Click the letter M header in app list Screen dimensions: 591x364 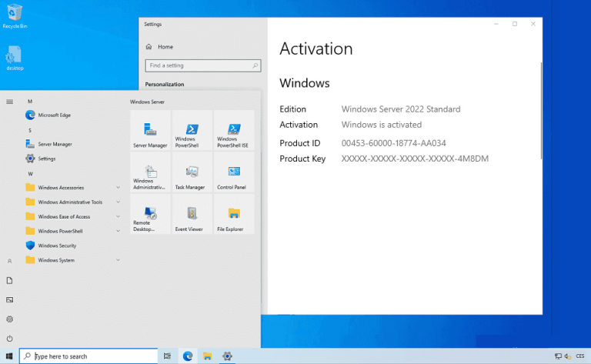[x=30, y=102]
